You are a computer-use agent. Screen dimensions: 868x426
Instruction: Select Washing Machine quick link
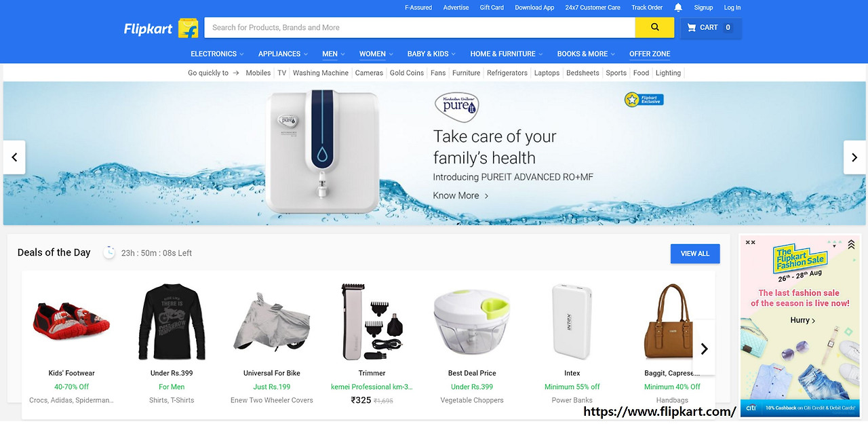click(321, 73)
